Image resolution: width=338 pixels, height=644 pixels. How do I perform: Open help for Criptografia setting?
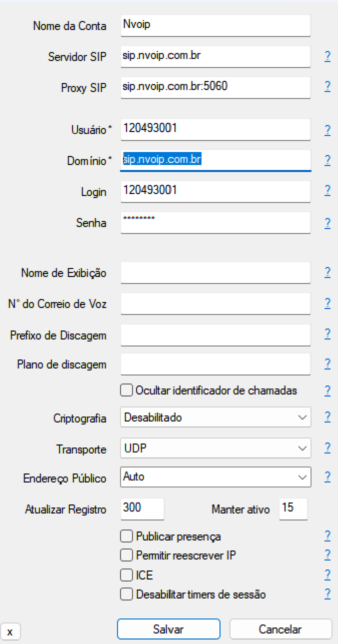pos(327,416)
